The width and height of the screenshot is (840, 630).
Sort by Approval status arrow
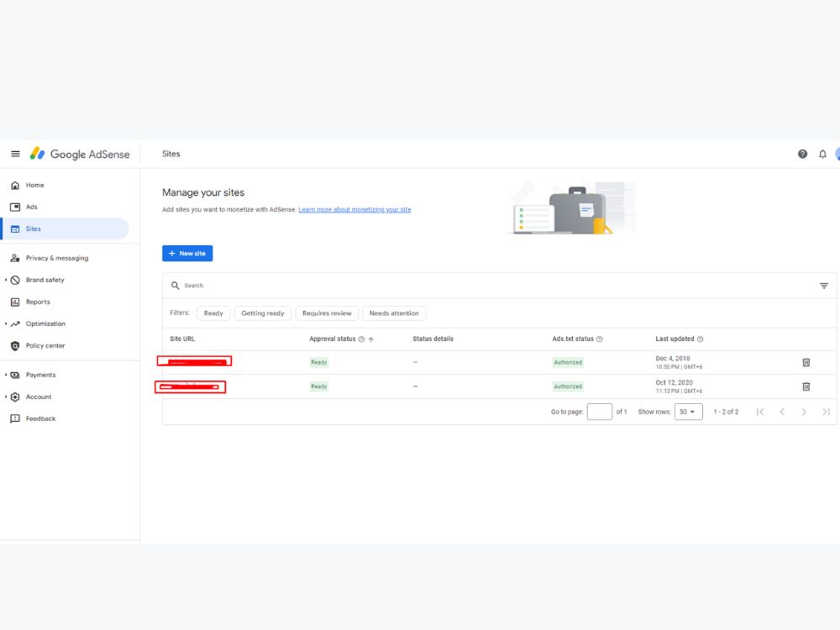[370, 339]
